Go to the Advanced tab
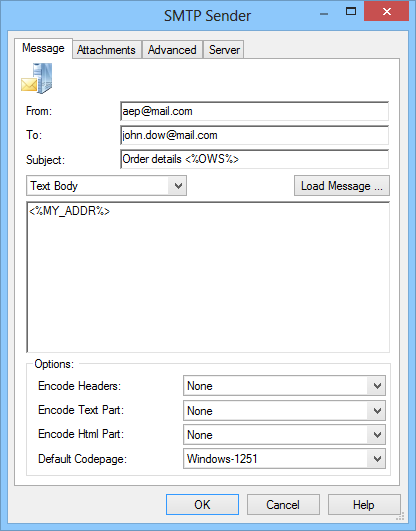The image size is (416, 531). click(172, 50)
